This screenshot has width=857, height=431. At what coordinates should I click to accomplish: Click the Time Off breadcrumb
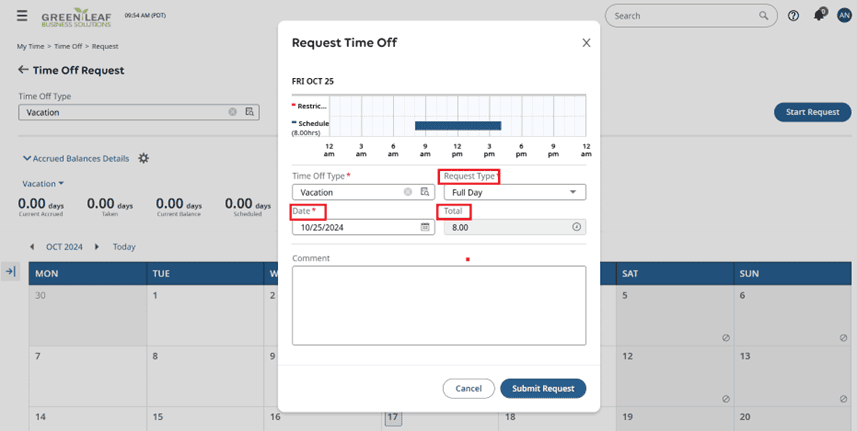(x=68, y=46)
